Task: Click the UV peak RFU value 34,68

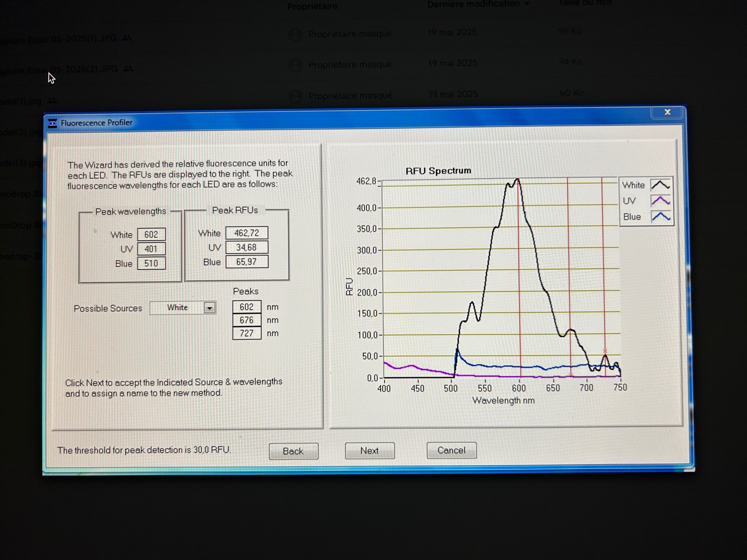Action: pyautogui.click(x=246, y=247)
